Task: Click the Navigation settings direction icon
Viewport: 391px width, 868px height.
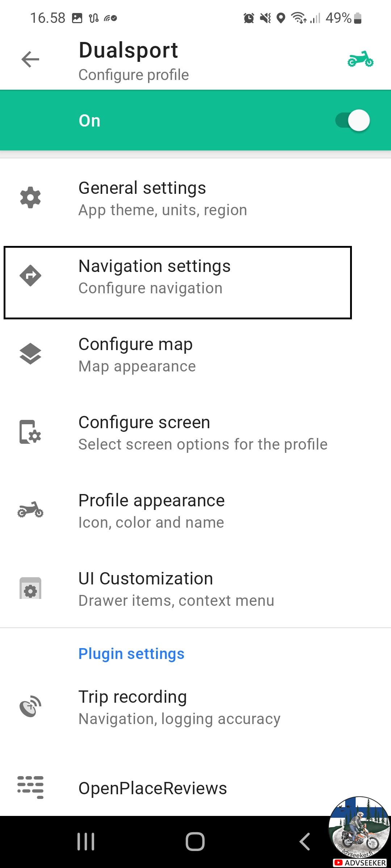Action: [x=30, y=276]
